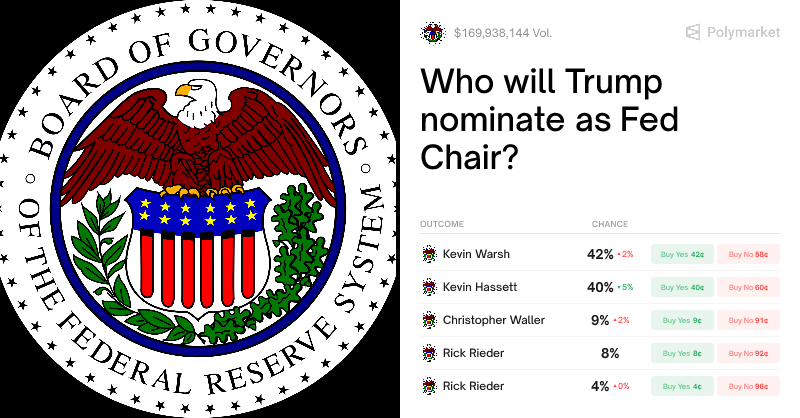
Task: Buy Yes at 42¢ for Kevin Warsh
Action: 683,254
